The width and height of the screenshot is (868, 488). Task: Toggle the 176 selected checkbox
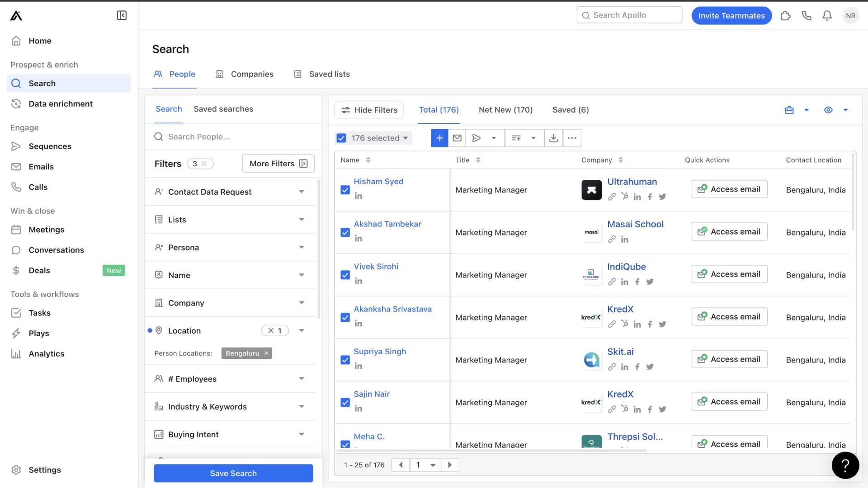click(x=344, y=138)
